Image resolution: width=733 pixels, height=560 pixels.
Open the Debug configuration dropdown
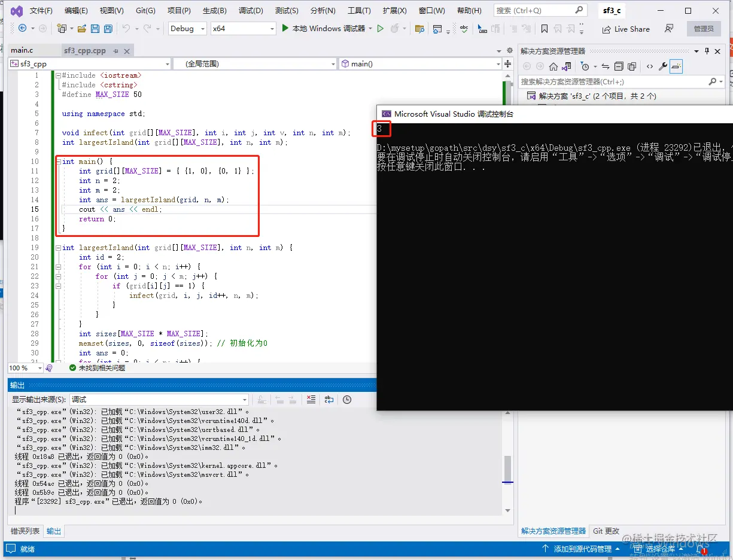click(187, 28)
